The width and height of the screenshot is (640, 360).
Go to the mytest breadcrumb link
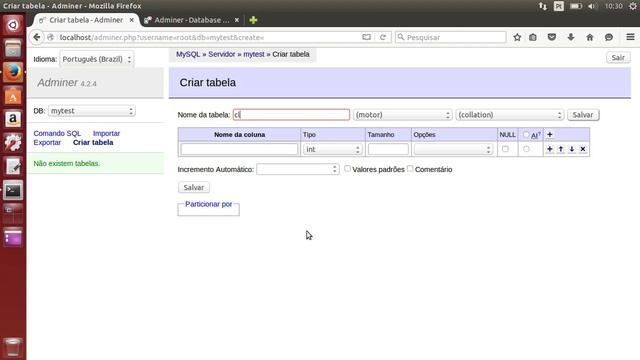coord(253,54)
